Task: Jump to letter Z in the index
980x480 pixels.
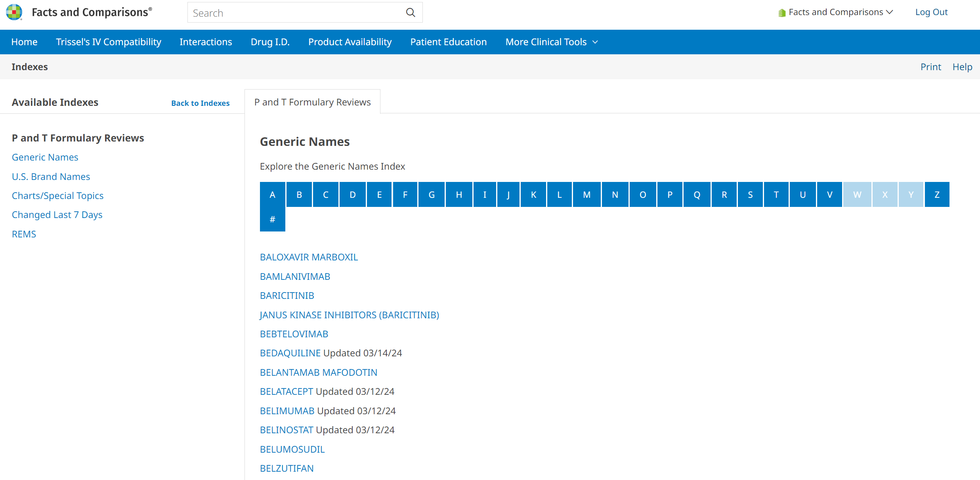Action: [937, 195]
